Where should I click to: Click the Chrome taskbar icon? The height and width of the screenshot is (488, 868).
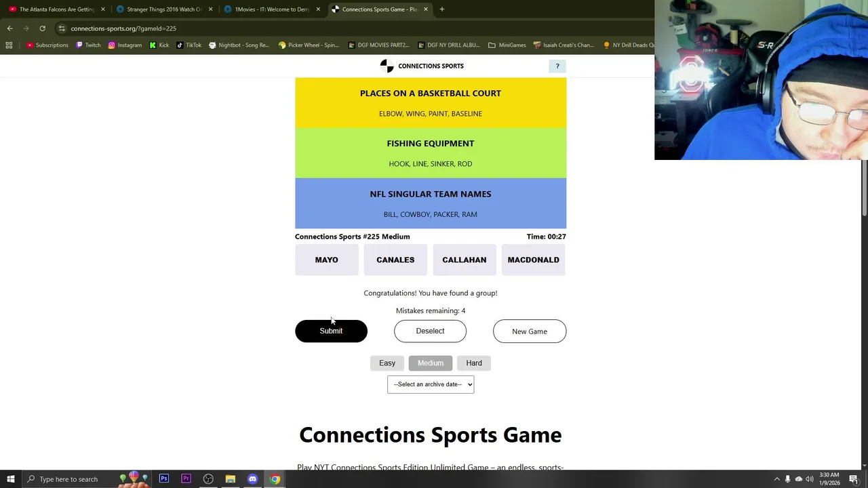275,479
